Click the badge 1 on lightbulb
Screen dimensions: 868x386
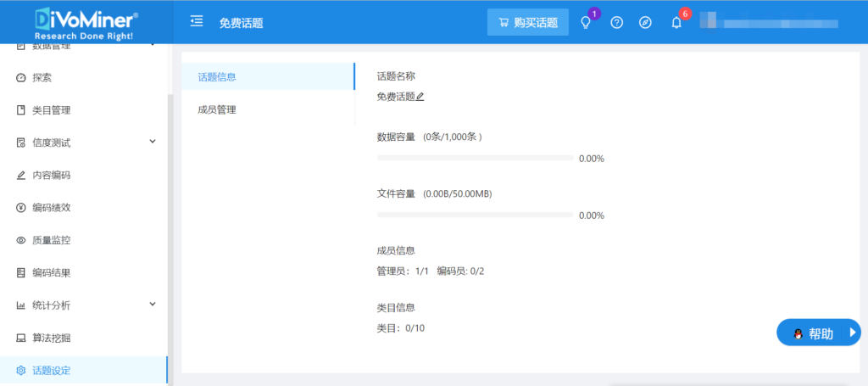tap(594, 14)
